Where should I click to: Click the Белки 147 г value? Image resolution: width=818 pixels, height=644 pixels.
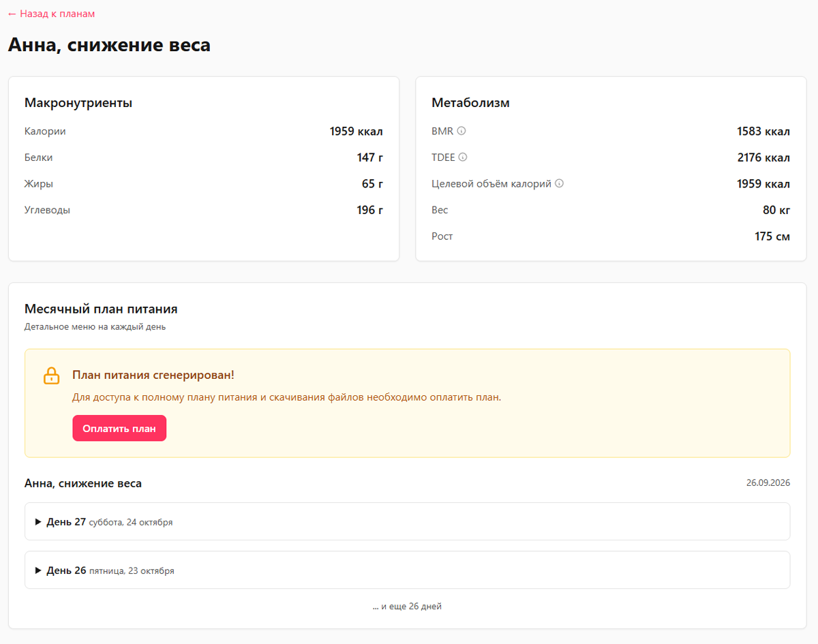point(369,157)
